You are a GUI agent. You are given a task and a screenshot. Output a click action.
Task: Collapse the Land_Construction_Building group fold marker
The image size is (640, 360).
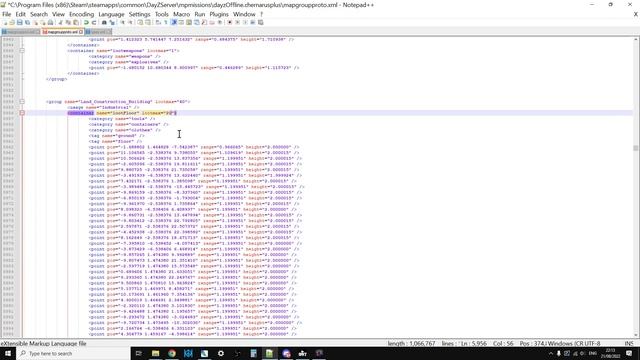point(22,101)
